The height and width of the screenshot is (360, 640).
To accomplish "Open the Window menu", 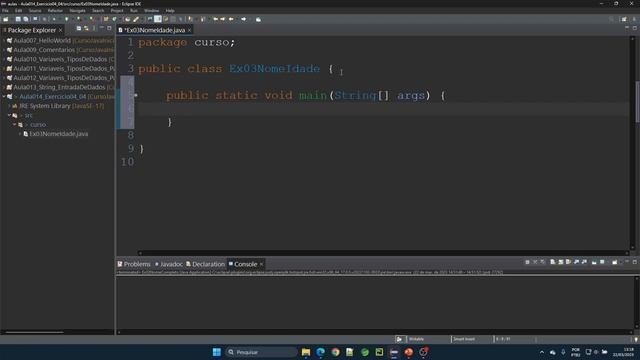I will (x=151, y=11).
